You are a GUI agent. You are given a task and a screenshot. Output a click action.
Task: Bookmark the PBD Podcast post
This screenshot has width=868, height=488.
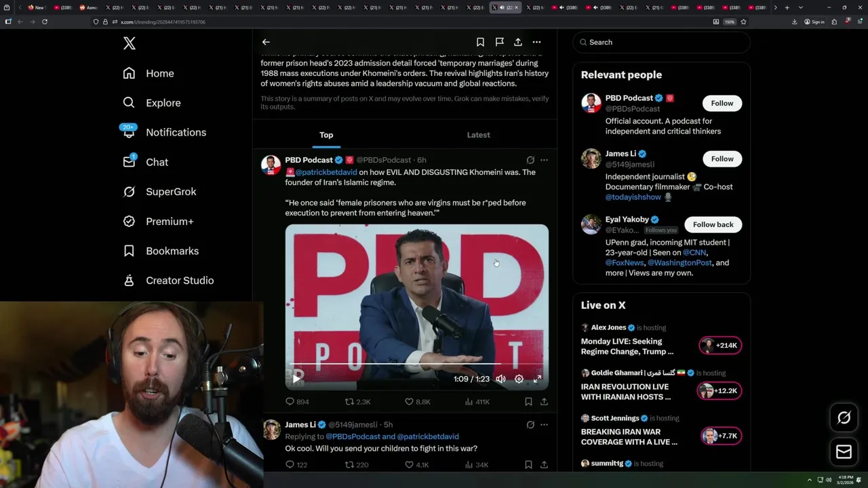coord(528,402)
